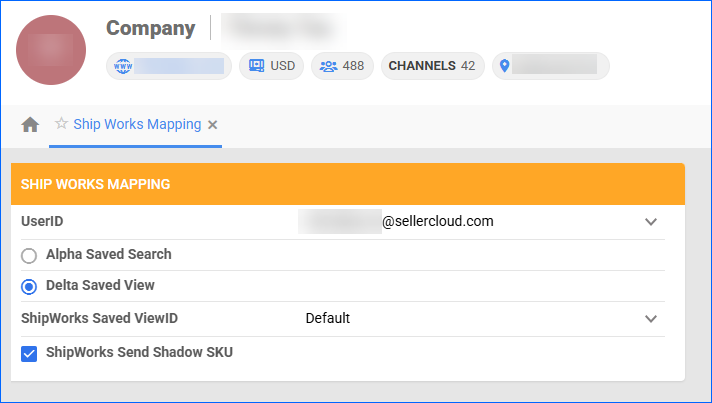Click the people icon beside 488
Image resolution: width=712 pixels, height=403 pixels.
329,66
